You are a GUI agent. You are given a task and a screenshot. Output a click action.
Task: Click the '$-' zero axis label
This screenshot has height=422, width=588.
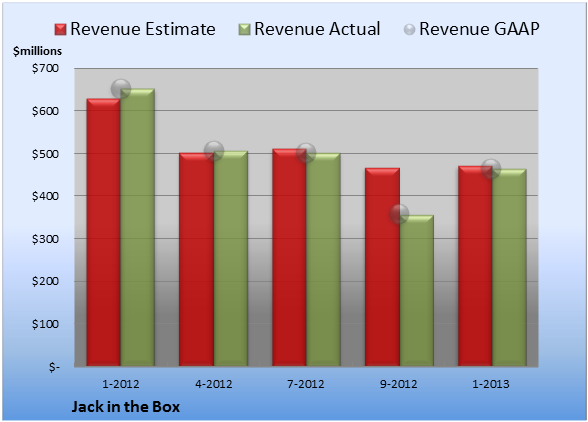point(54,367)
